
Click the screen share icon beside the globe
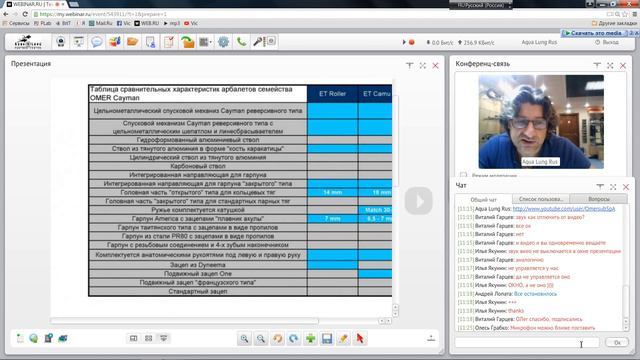[49, 338]
